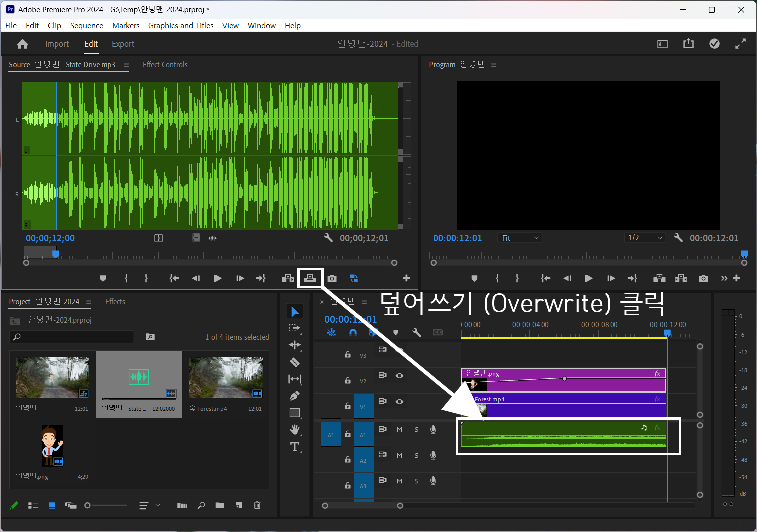Screen dimensions: 757x532
Task: Add marker in Source monitor
Action: [x=103, y=278]
